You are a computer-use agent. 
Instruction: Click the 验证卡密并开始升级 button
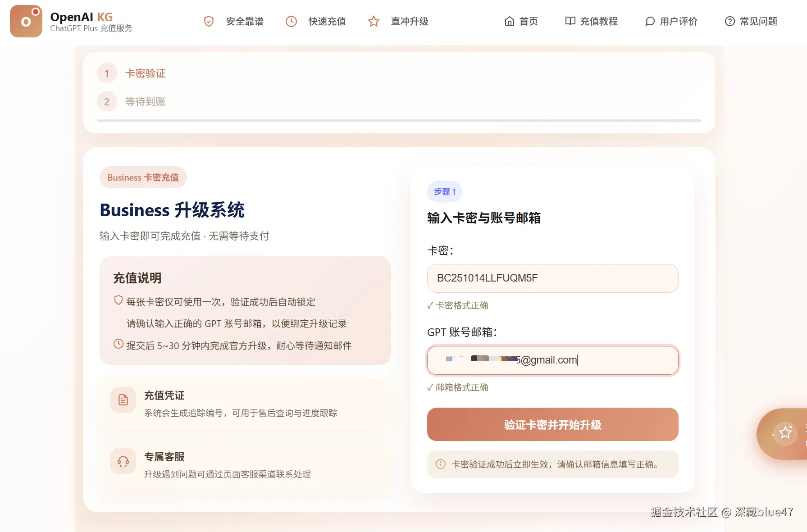pyautogui.click(x=552, y=424)
